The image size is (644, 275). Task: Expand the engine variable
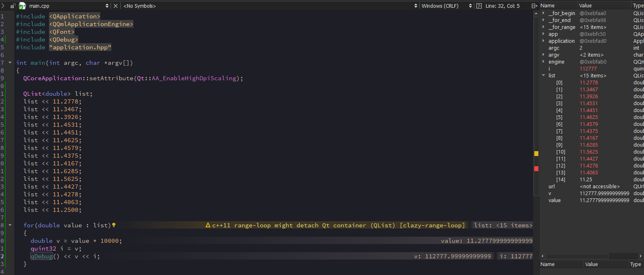543,62
